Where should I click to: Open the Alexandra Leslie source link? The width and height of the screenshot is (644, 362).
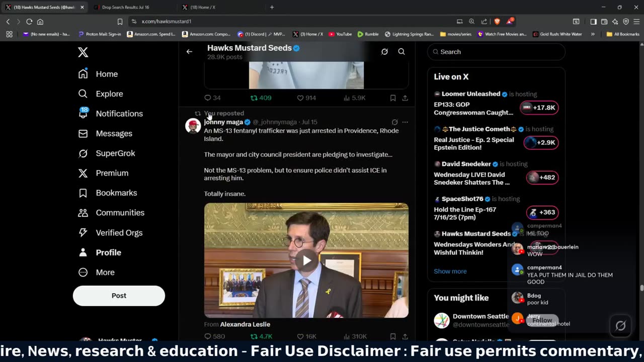(x=245, y=324)
